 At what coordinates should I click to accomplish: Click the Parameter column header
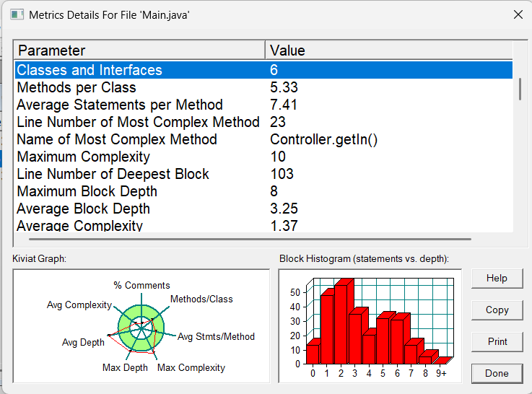[x=139, y=51]
